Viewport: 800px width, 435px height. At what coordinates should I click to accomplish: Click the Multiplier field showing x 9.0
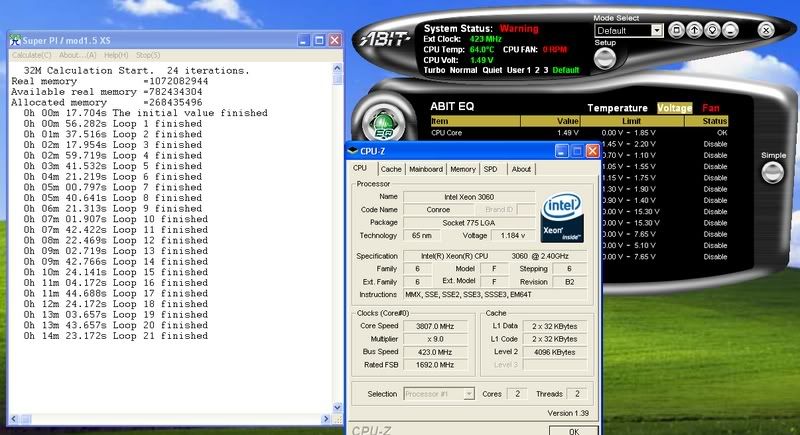[435, 339]
